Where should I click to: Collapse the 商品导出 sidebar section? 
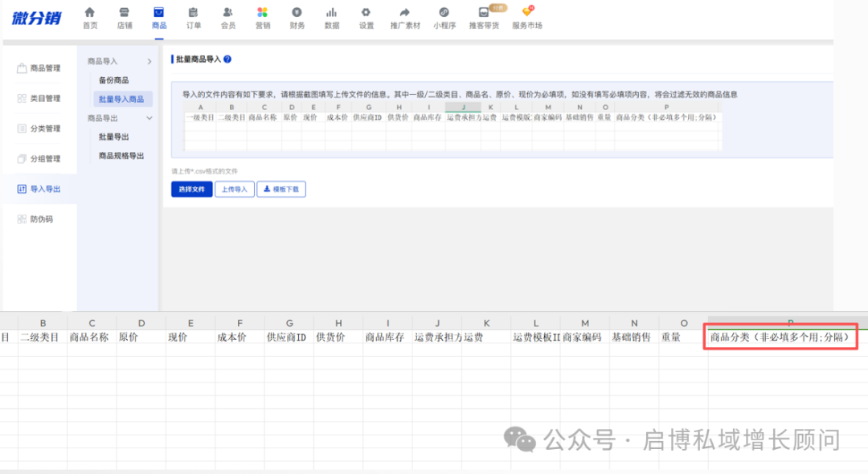pos(149,118)
